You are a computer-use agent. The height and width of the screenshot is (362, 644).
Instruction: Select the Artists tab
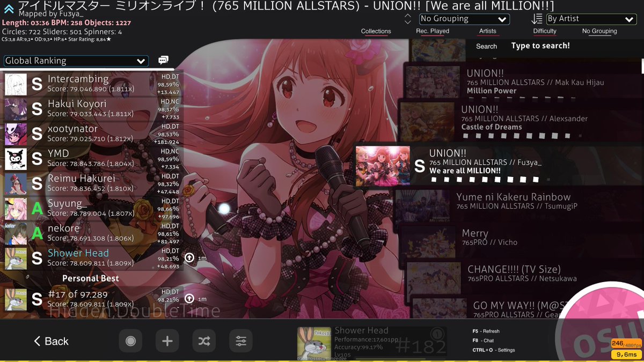[488, 32]
